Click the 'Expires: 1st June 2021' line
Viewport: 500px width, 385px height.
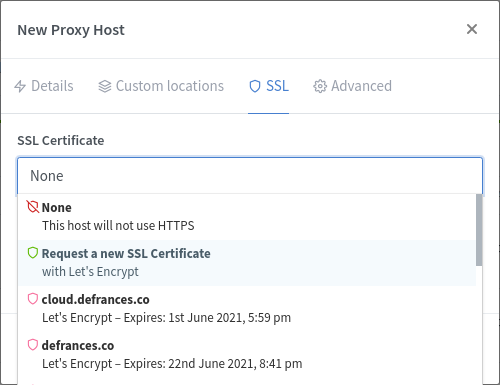(x=166, y=318)
